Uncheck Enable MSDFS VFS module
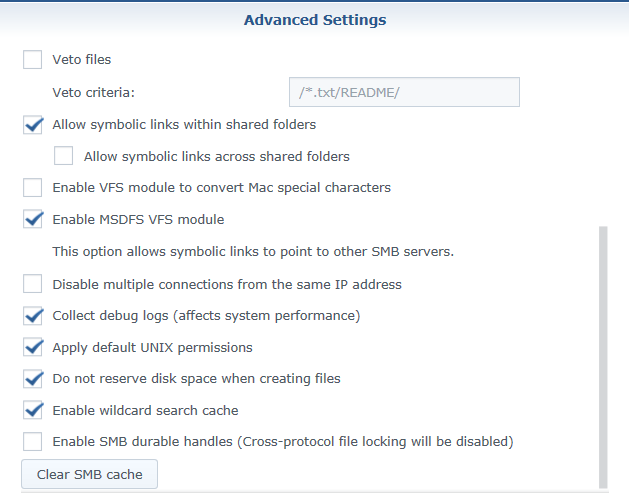Viewport: 629px width, 495px height. tap(32, 219)
